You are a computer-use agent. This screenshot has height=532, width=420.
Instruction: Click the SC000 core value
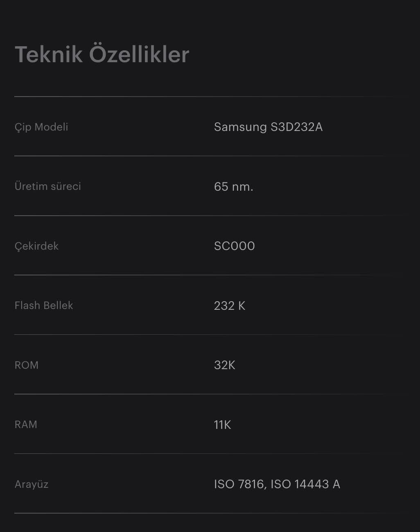coord(234,246)
